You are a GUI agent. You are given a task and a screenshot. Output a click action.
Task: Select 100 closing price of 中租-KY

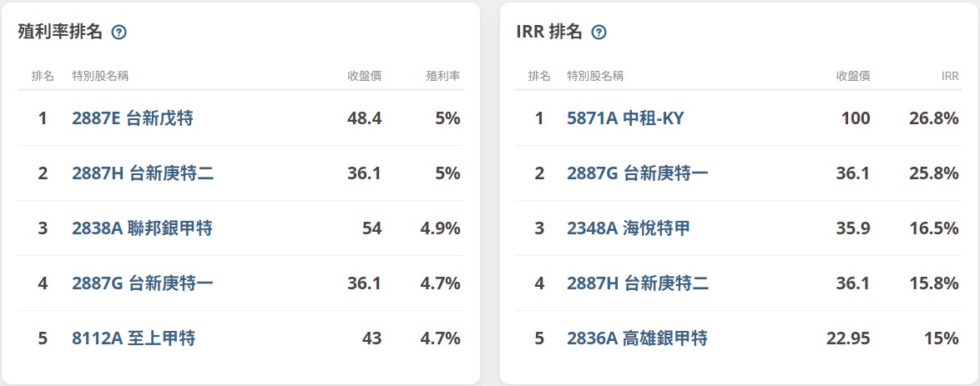pos(857,118)
